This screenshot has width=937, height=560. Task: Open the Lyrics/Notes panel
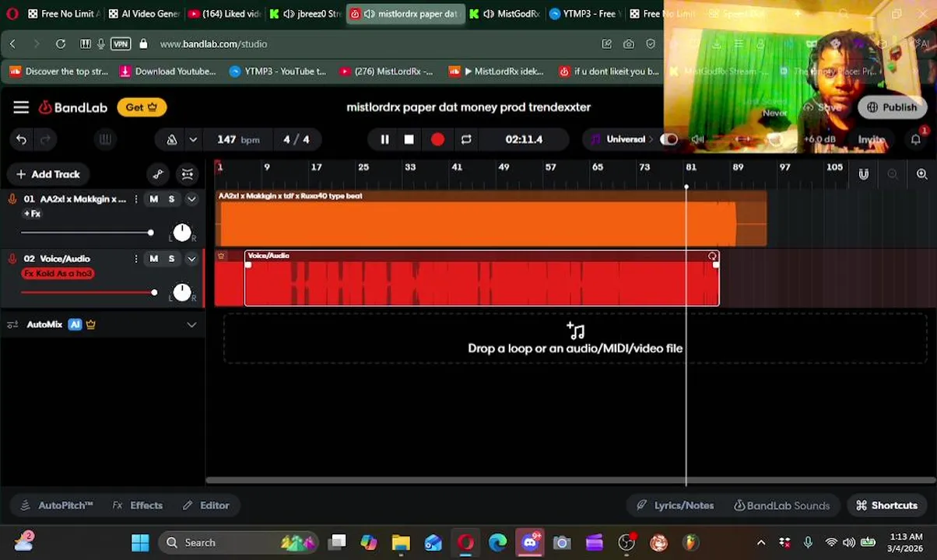click(x=676, y=506)
